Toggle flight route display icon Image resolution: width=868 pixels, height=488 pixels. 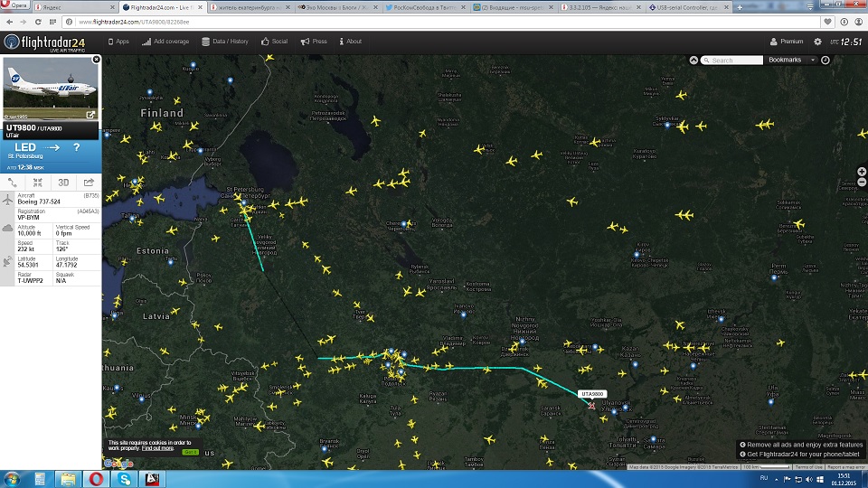[13, 183]
